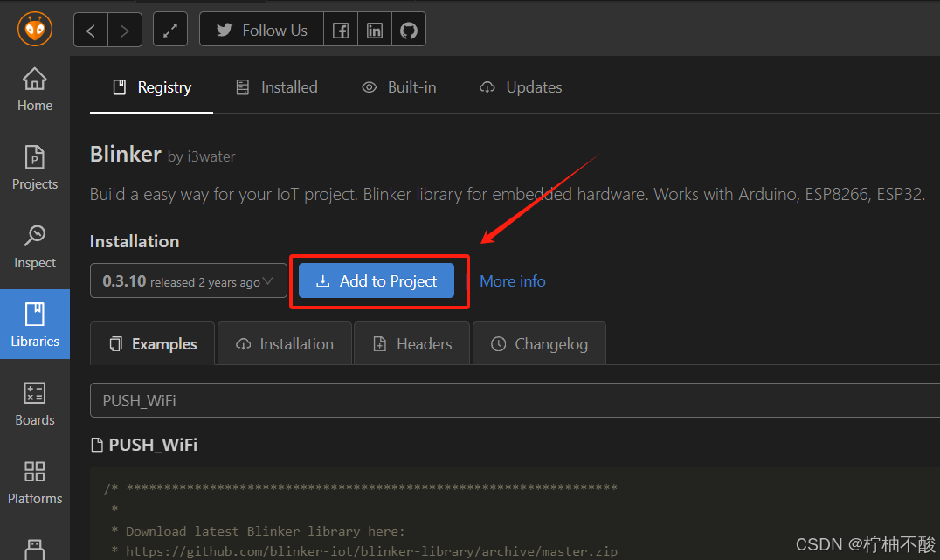The width and height of the screenshot is (940, 560).
Task: Select the Examples tab
Action: pos(152,343)
